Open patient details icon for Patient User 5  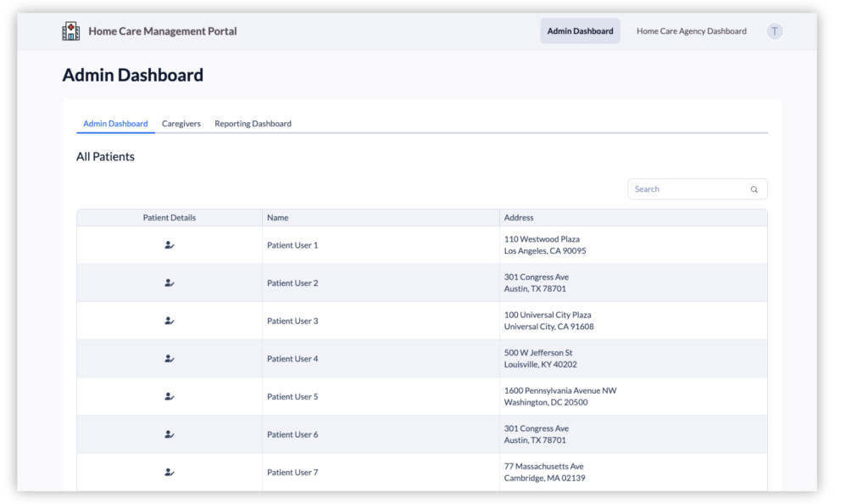point(170,396)
